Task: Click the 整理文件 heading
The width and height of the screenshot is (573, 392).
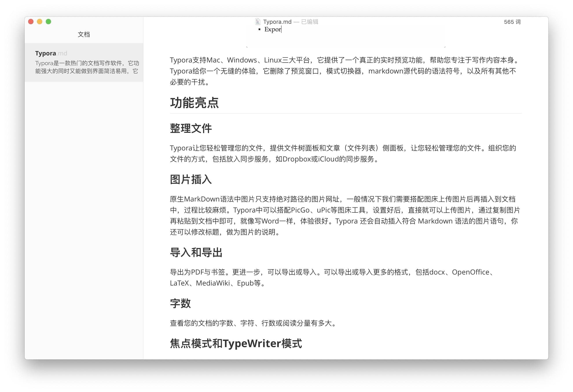Action: (191, 128)
